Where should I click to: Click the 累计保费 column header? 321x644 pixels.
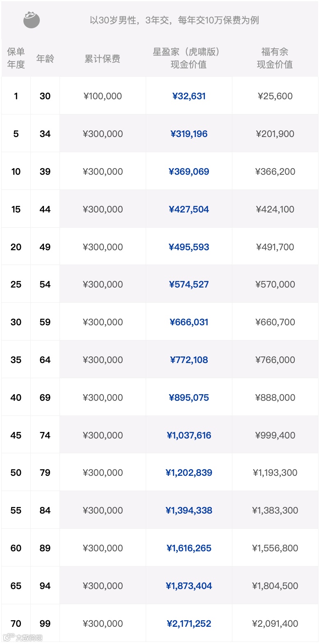103,59
